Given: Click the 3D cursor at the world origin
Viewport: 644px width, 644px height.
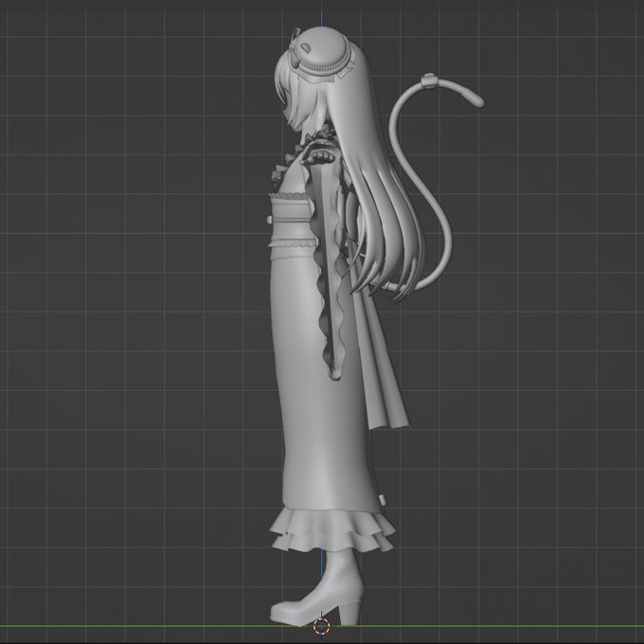Looking at the screenshot, I should click(x=322, y=627).
